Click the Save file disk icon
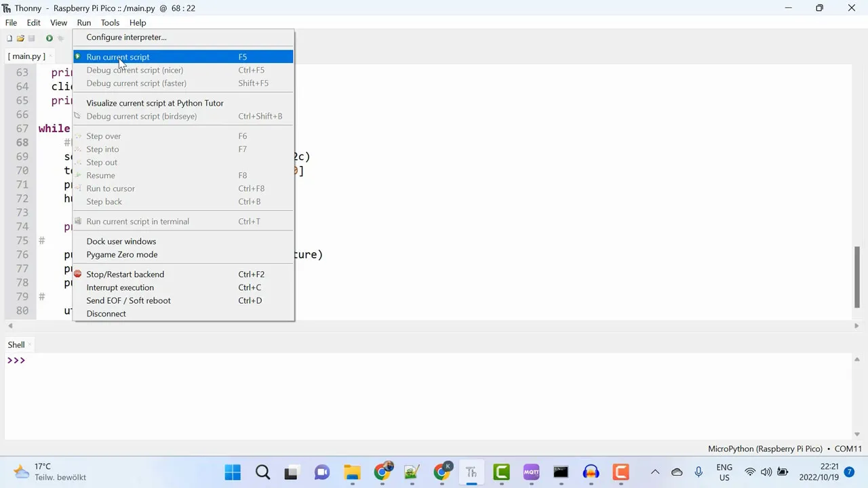Screen dimensions: 868x488 (31, 39)
